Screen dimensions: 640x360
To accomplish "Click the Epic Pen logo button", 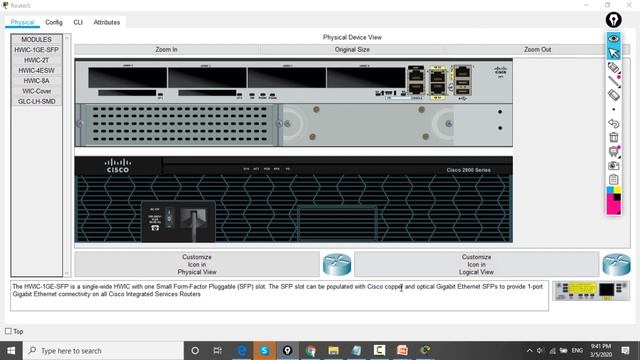I will point(613,20).
